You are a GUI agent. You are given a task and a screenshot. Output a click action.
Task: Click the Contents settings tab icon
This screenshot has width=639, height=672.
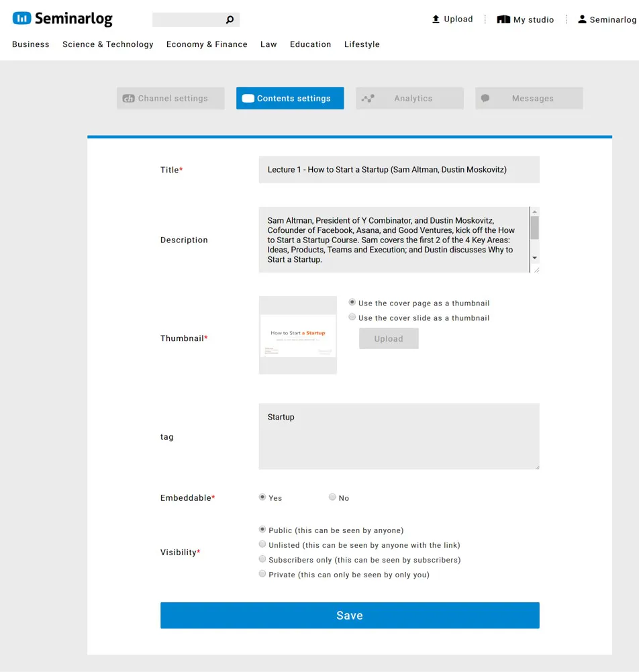[x=248, y=99]
